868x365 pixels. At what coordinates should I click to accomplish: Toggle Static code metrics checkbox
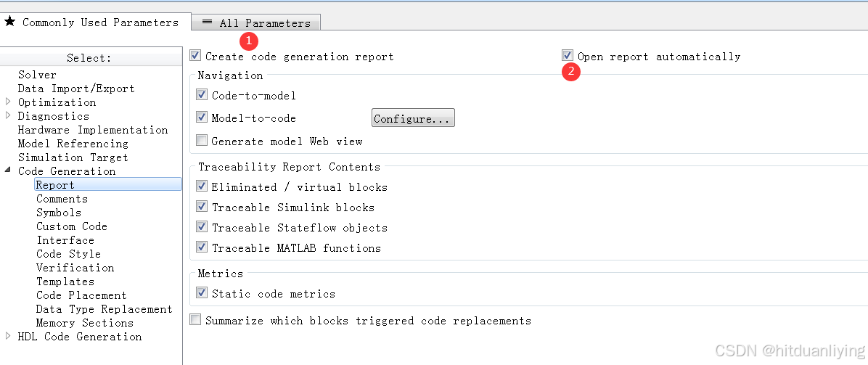(202, 293)
